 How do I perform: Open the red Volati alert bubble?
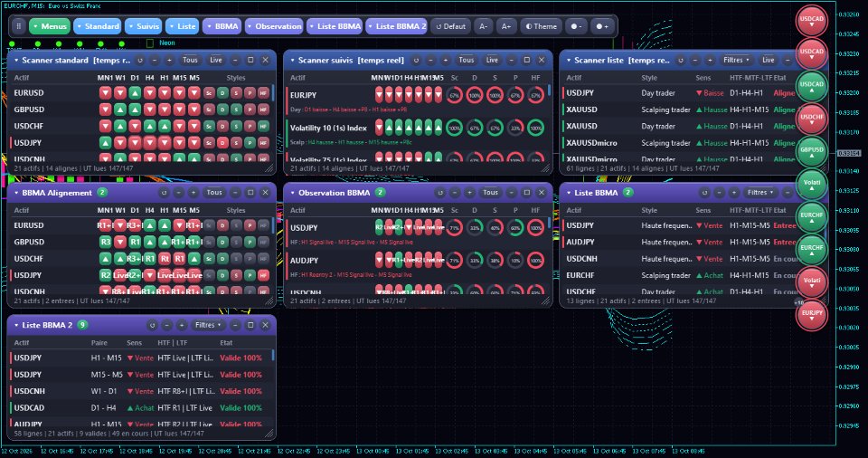812,281
